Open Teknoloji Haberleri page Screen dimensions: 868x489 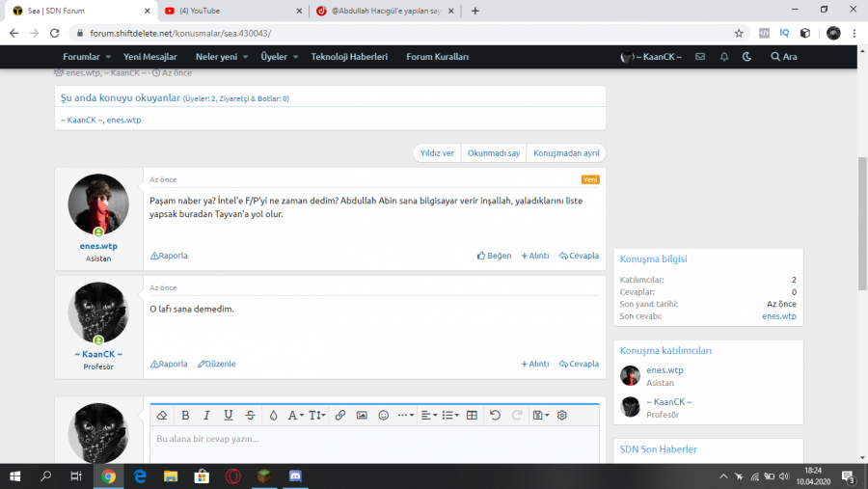(x=349, y=57)
